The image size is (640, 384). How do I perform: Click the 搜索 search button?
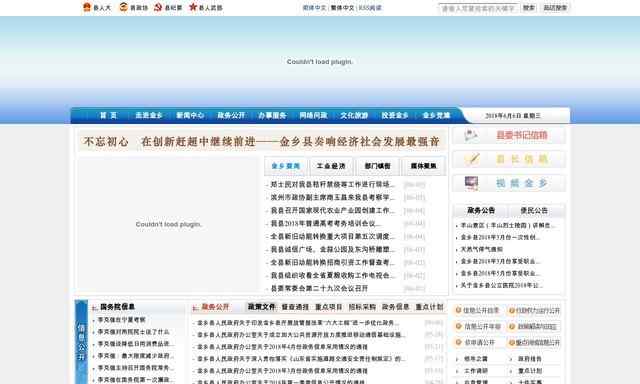[529, 8]
